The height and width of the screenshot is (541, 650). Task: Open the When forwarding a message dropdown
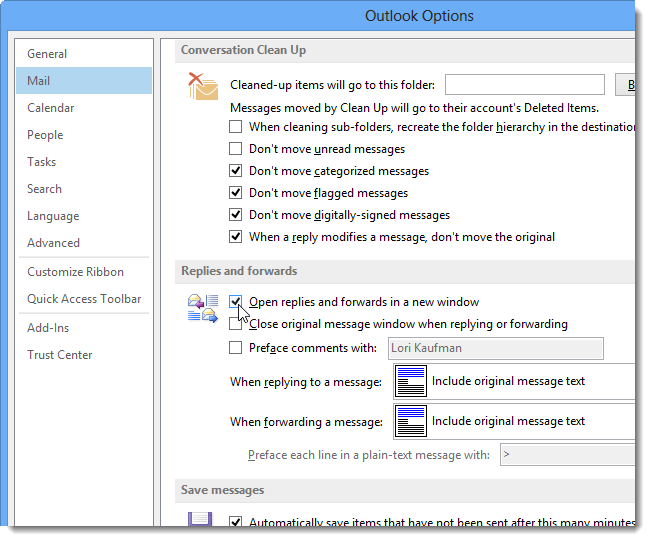514,421
